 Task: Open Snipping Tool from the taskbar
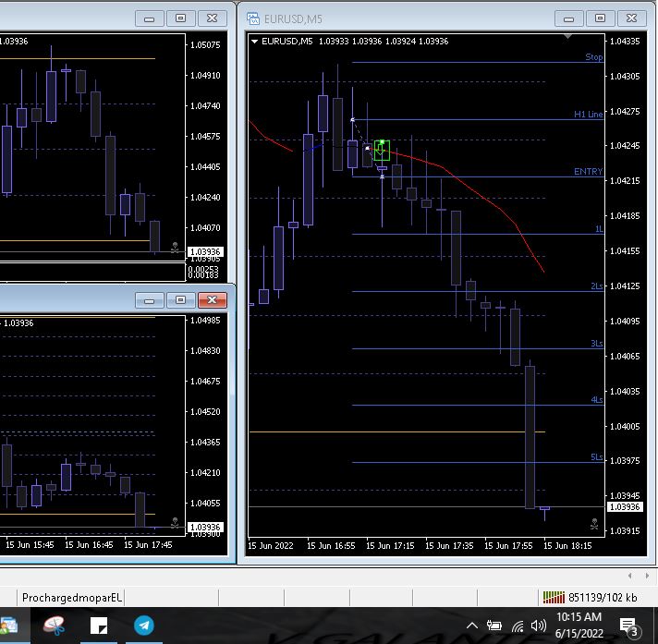pyautogui.click(x=54, y=626)
